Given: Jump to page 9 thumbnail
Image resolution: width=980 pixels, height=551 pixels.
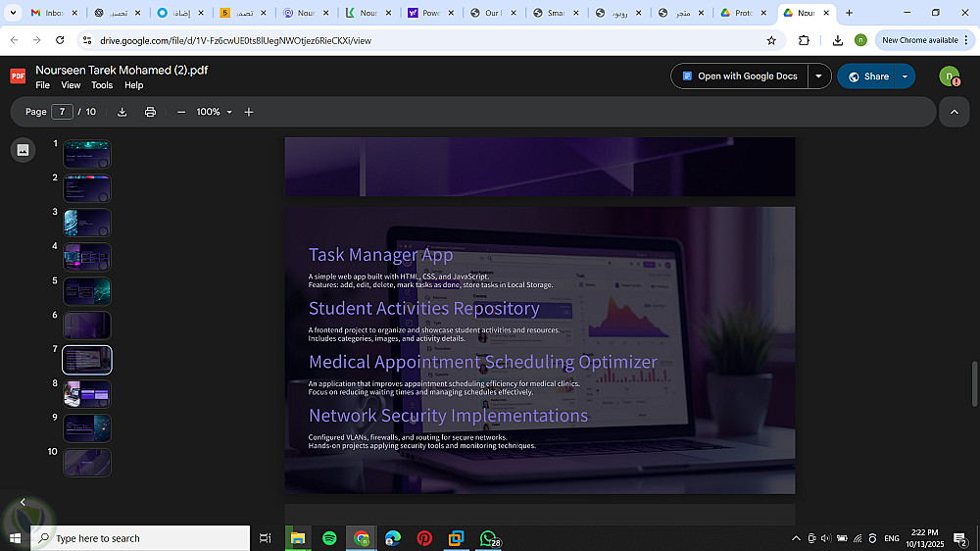Looking at the screenshot, I should [x=87, y=428].
